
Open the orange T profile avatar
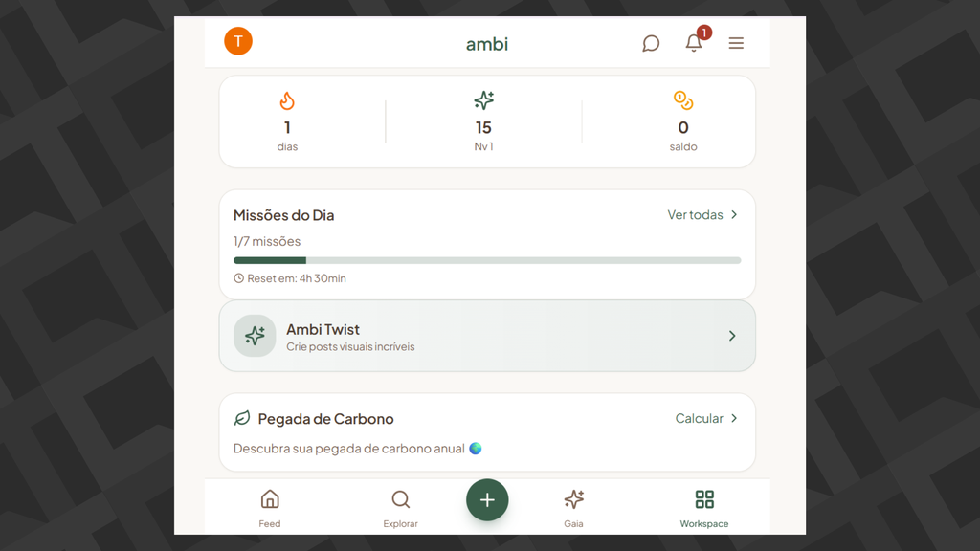pos(237,40)
